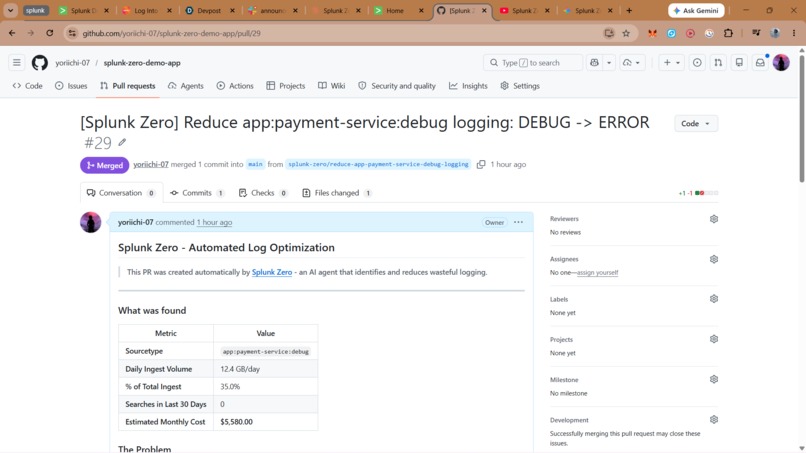Open Development settings gear
This screenshot has width=806, height=453.
tap(713, 420)
